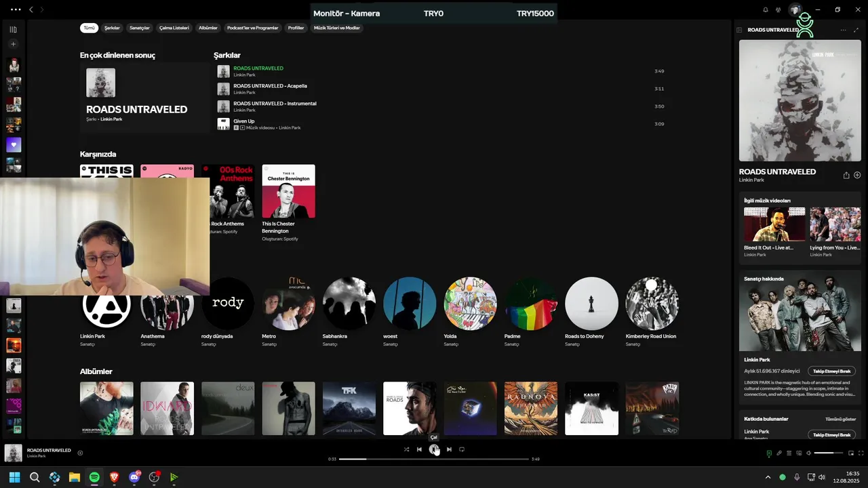Open the Anathema artist profile
This screenshot has width=868, height=488.
(167, 312)
